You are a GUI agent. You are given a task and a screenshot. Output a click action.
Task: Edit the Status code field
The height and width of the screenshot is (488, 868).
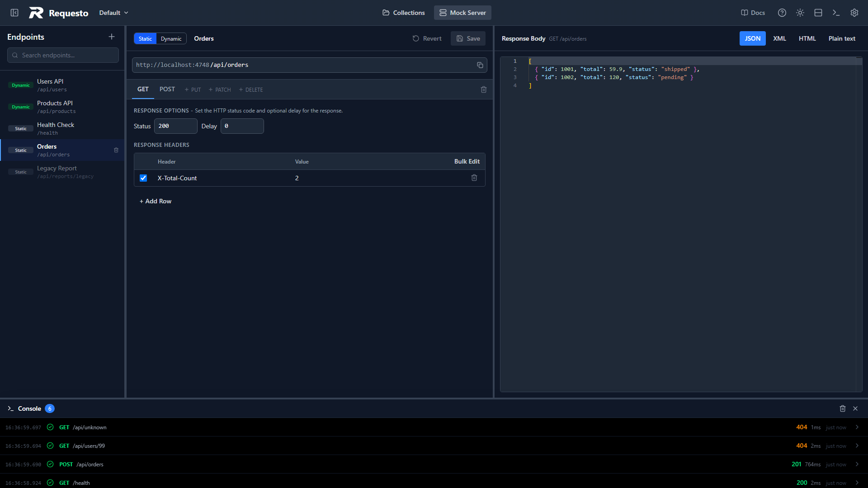pyautogui.click(x=176, y=126)
